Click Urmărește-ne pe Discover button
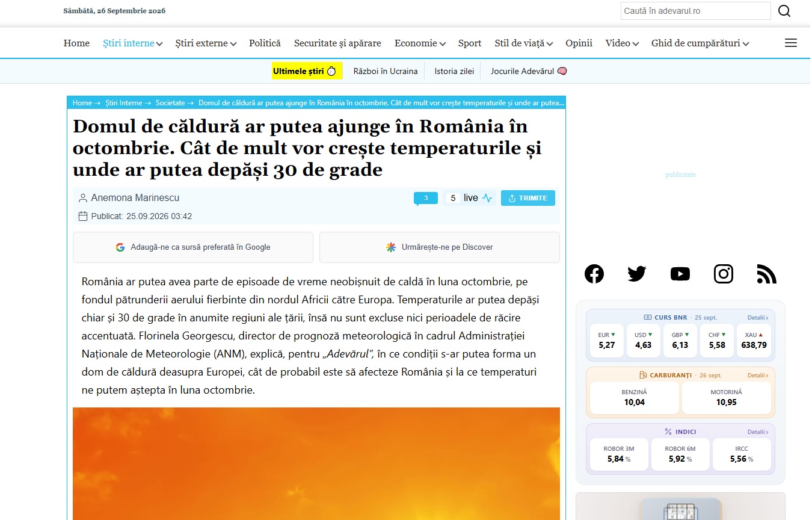This screenshot has width=812, height=520. [440, 247]
